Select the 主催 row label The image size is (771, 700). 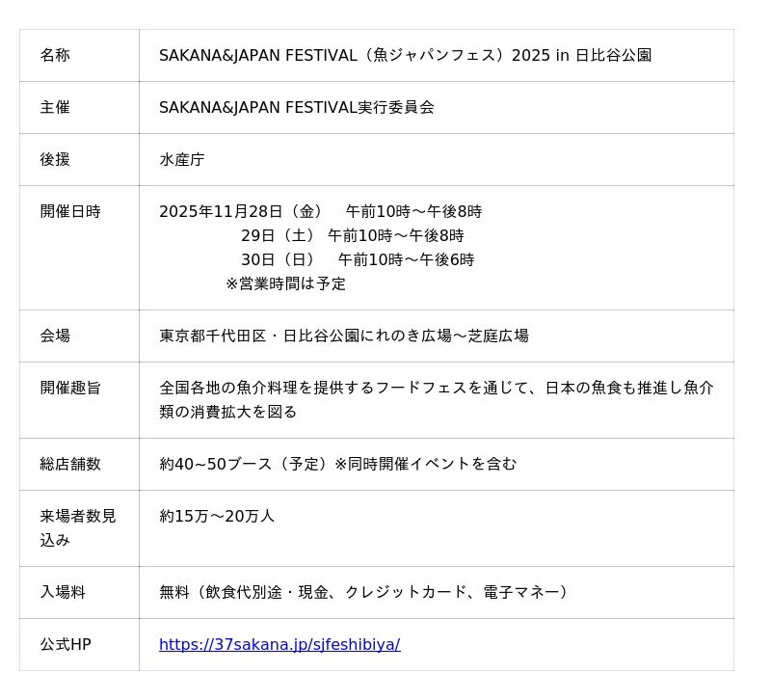pos(55,107)
